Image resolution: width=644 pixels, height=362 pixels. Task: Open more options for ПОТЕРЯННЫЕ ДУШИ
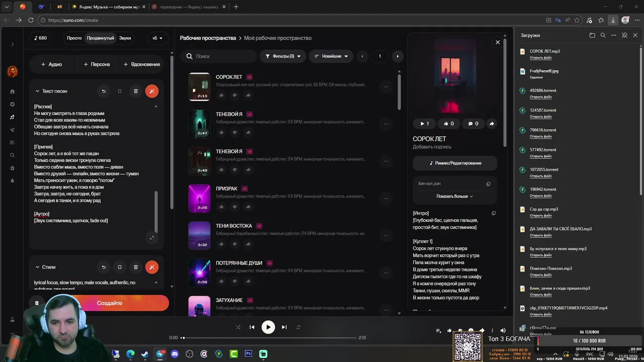pos(386,273)
